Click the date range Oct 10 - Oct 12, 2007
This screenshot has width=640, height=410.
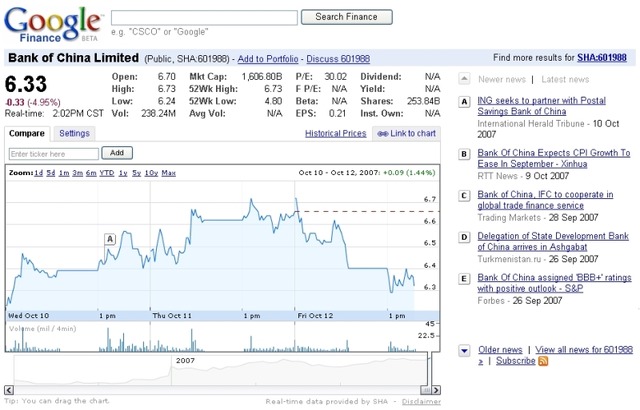(x=340, y=173)
